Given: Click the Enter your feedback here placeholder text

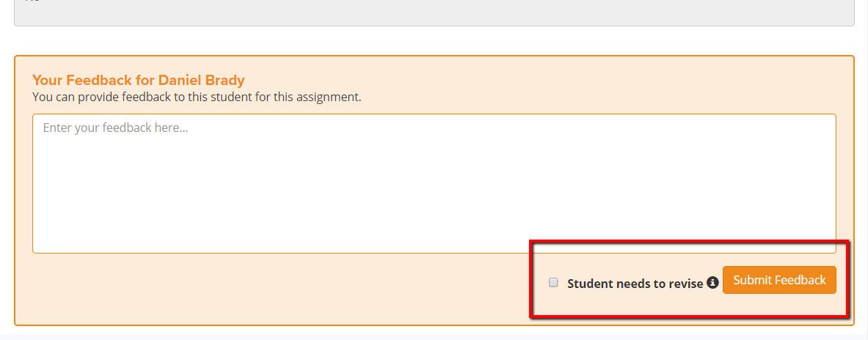Looking at the screenshot, I should pos(115,127).
